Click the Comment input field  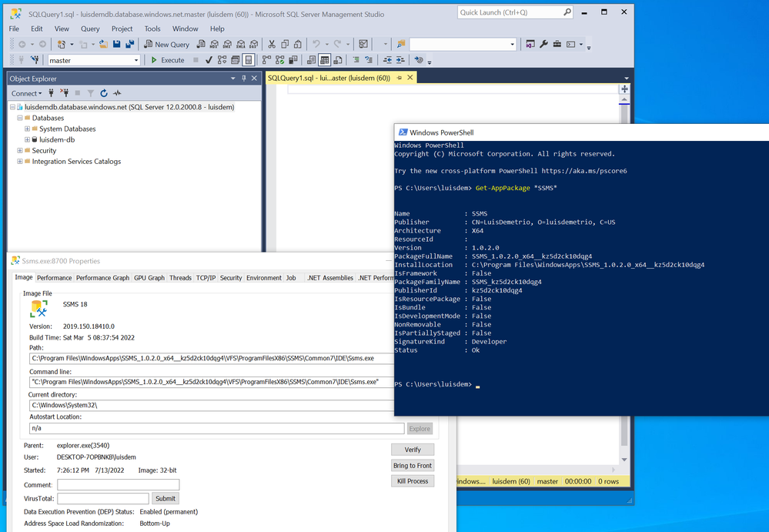[x=119, y=485]
